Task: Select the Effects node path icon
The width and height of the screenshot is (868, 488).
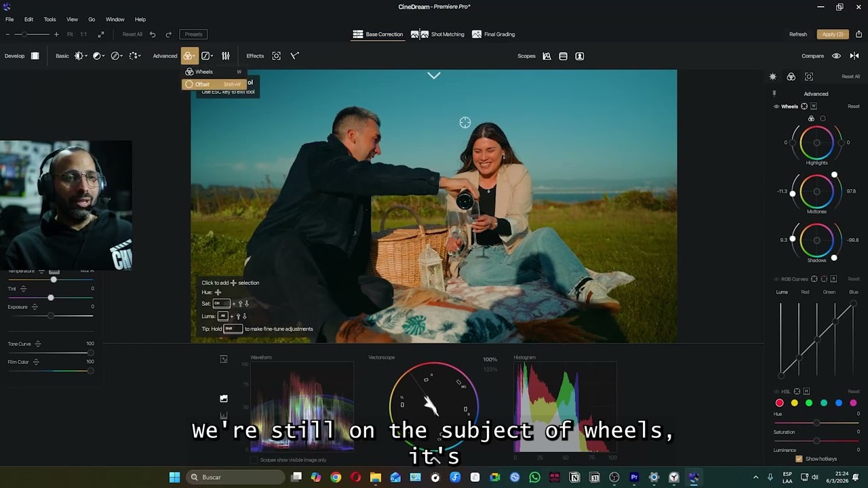Action: (x=294, y=56)
